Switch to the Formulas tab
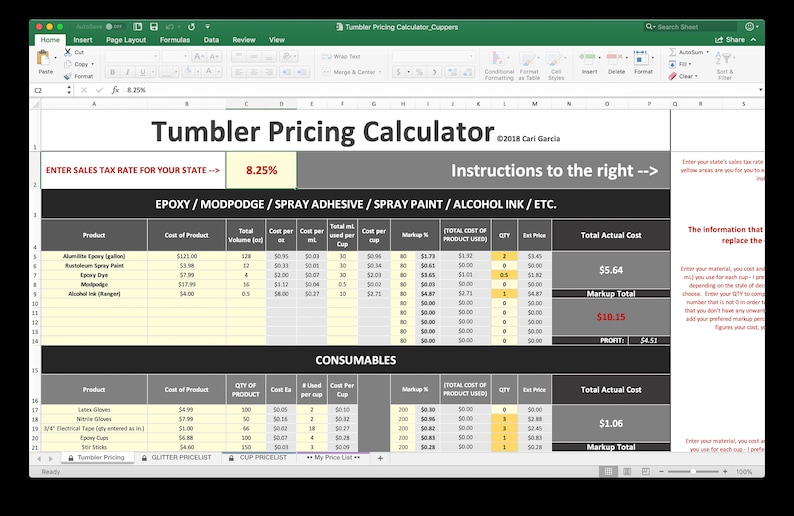Image resolution: width=794 pixels, height=516 pixels. (x=175, y=40)
